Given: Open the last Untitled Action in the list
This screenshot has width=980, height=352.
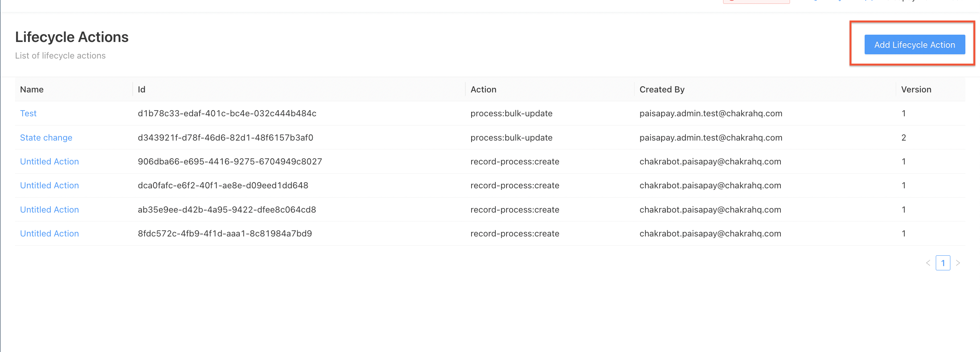Looking at the screenshot, I should coord(49,233).
